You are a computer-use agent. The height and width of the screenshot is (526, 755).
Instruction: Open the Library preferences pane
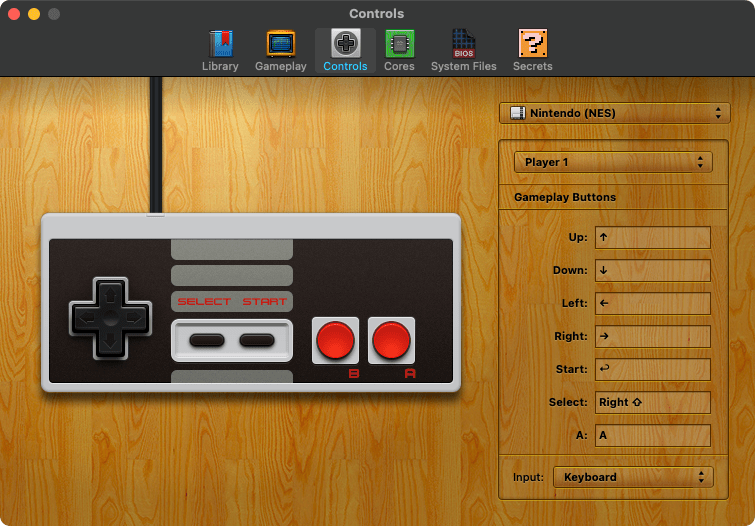[x=220, y=49]
